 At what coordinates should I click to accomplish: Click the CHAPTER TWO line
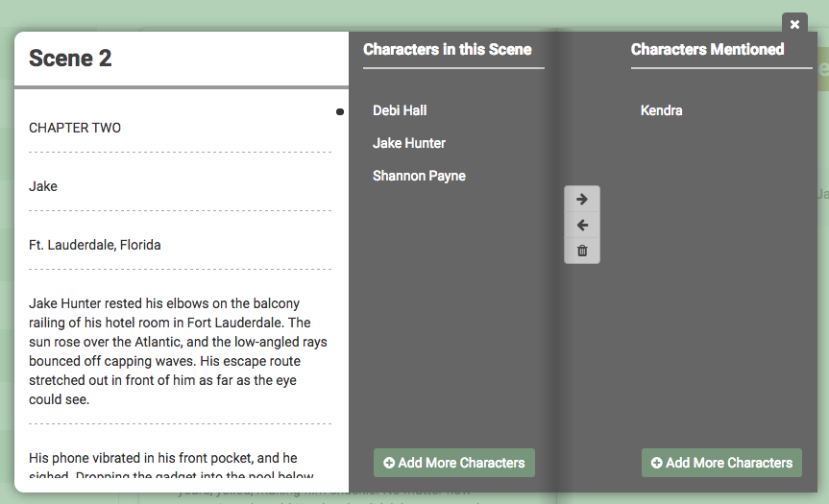pos(75,128)
